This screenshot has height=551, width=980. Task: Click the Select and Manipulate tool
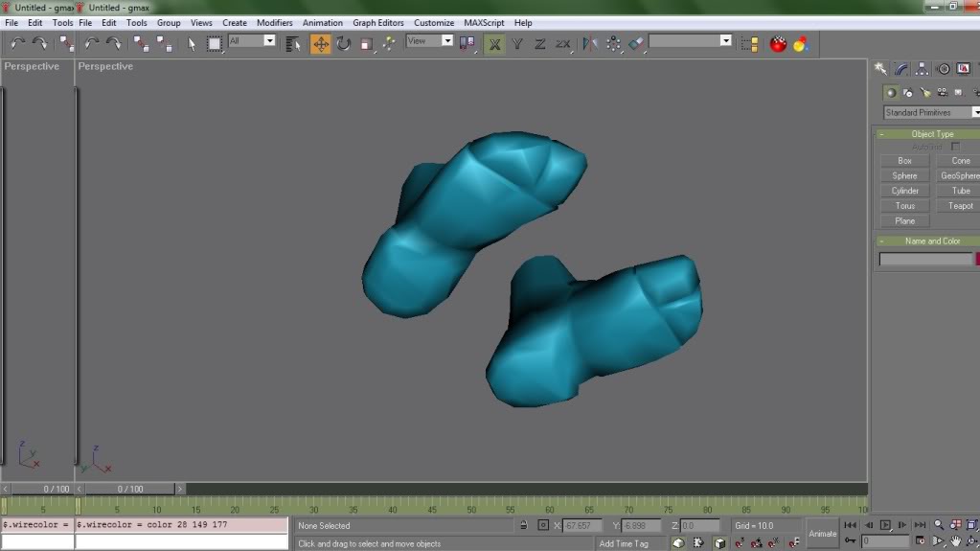click(389, 44)
